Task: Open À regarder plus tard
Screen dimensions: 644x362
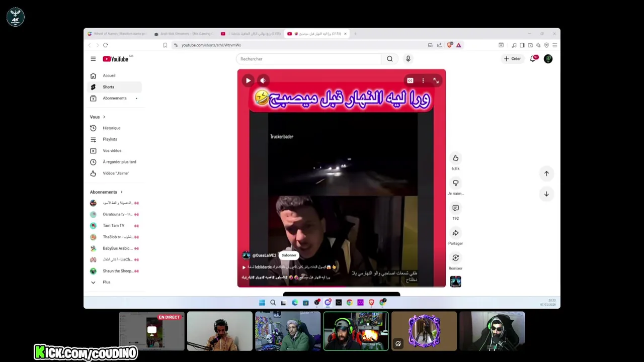Action: tap(115, 162)
